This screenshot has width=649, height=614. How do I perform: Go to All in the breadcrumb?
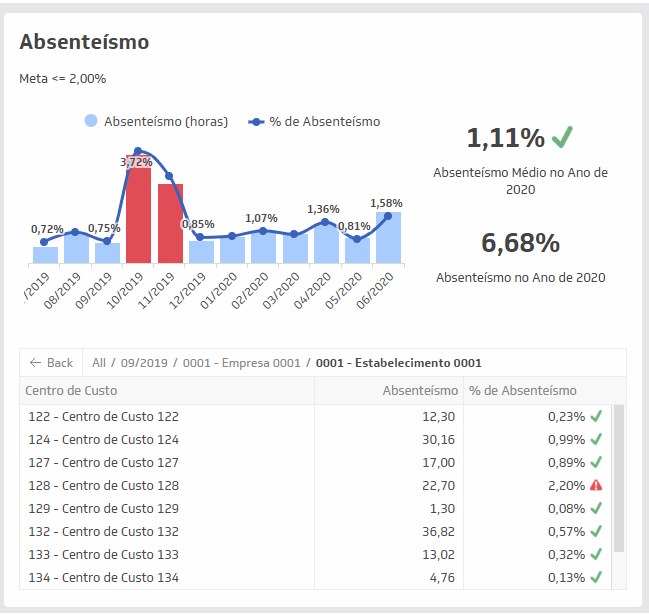[x=98, y=363]
